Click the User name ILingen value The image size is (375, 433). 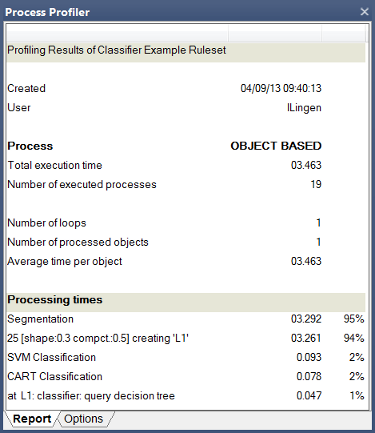tap(304, 108)
